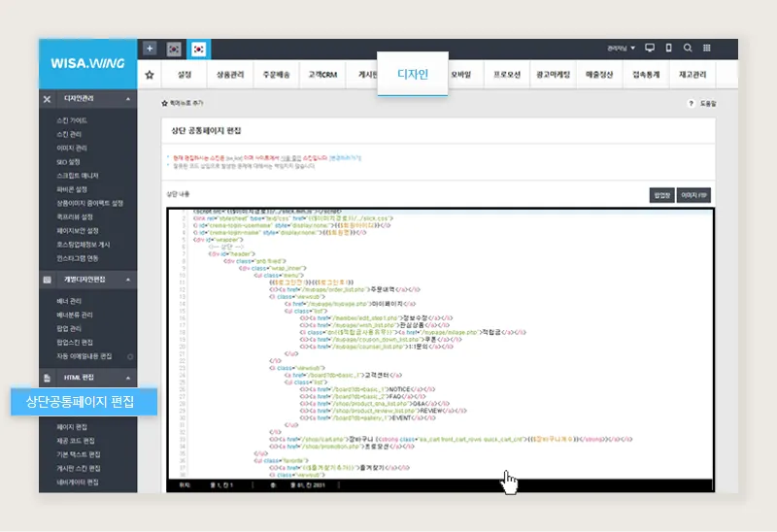
Task: Click the X icon beside 디자인관리
Action: pos(47,99)
